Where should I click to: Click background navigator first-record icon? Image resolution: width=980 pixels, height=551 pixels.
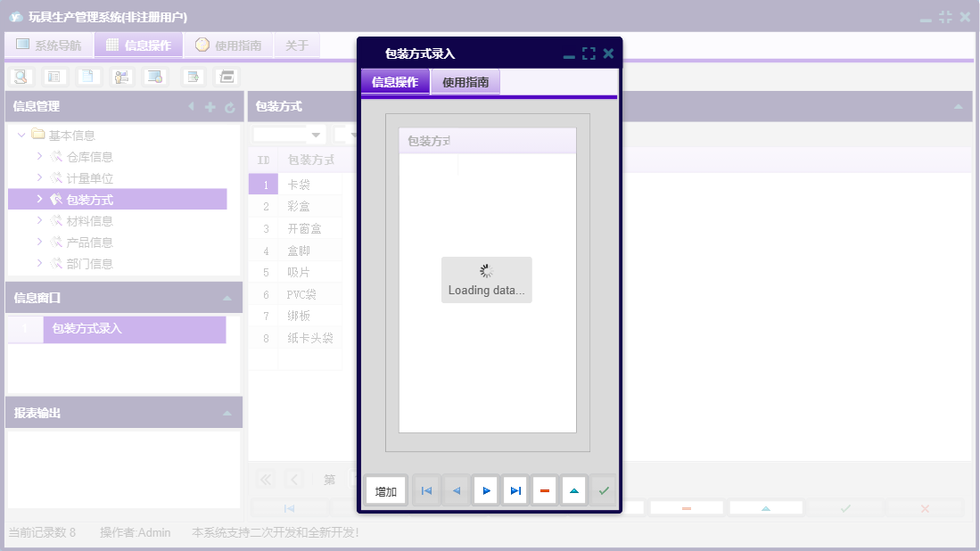point(290,508)
